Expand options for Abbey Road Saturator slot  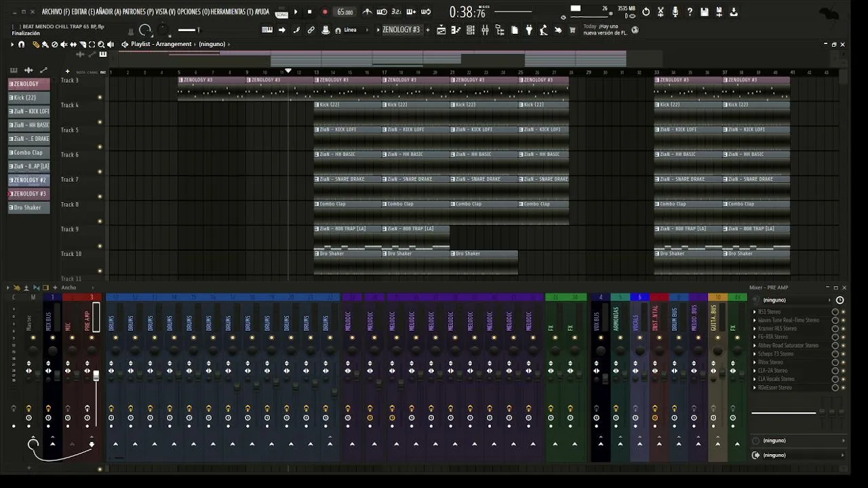click(755, 346)
